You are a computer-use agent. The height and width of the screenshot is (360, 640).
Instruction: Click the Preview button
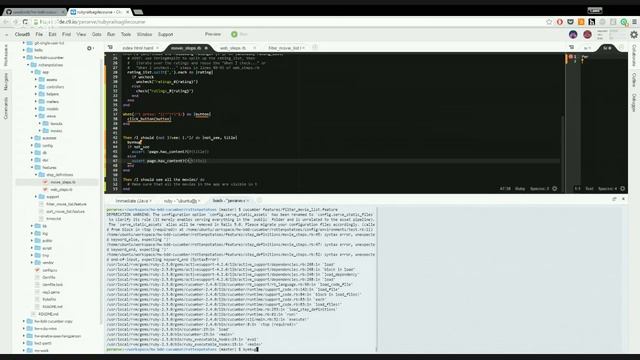[213, 34]
